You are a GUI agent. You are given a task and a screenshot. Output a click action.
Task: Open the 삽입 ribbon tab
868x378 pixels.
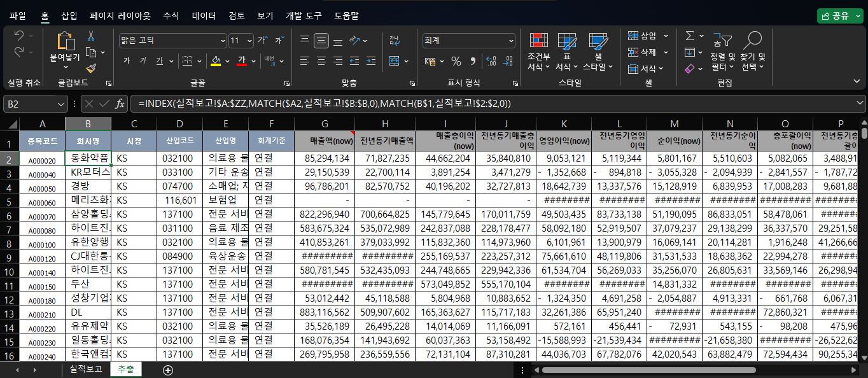tap(69, 15)
